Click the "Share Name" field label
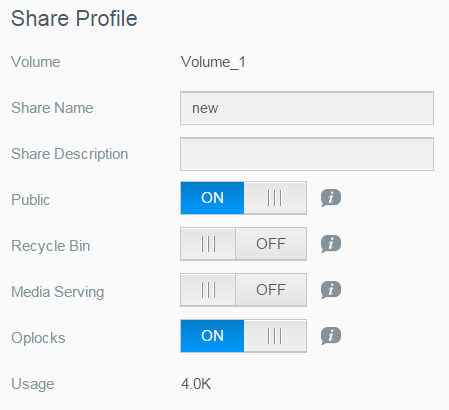449x410 pixels. click(x=52, y=108)
